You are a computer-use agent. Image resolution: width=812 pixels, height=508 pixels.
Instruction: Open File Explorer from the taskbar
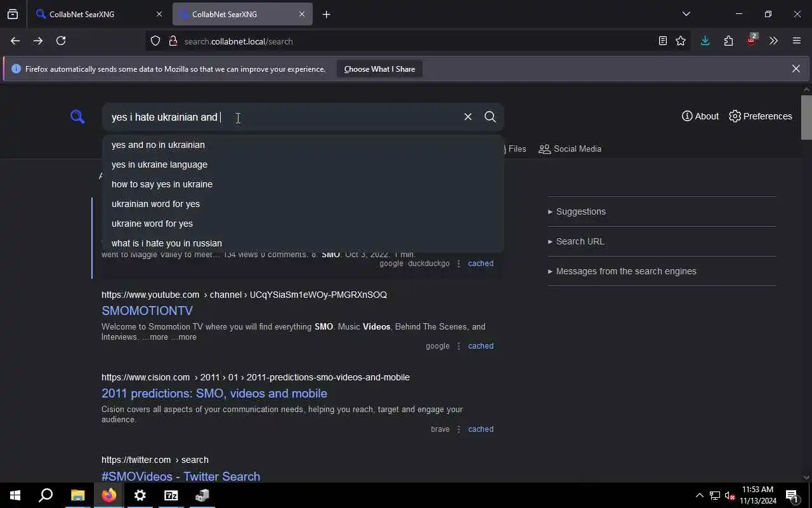pyautogui.click(x=77, y=495)
